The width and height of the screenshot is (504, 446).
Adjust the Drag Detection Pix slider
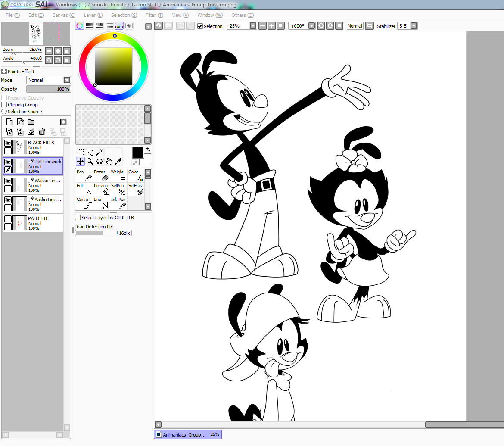(103, 233)
